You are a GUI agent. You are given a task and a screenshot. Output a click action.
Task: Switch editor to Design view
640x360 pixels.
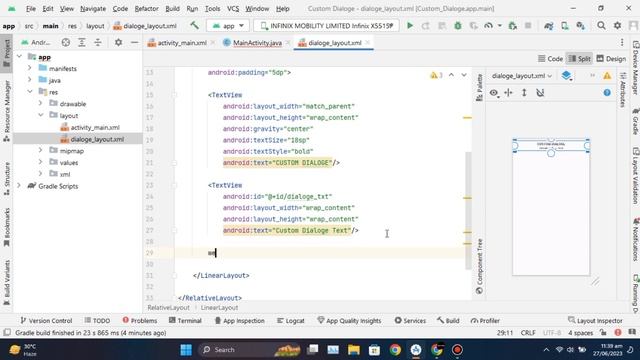pos(611,59)
